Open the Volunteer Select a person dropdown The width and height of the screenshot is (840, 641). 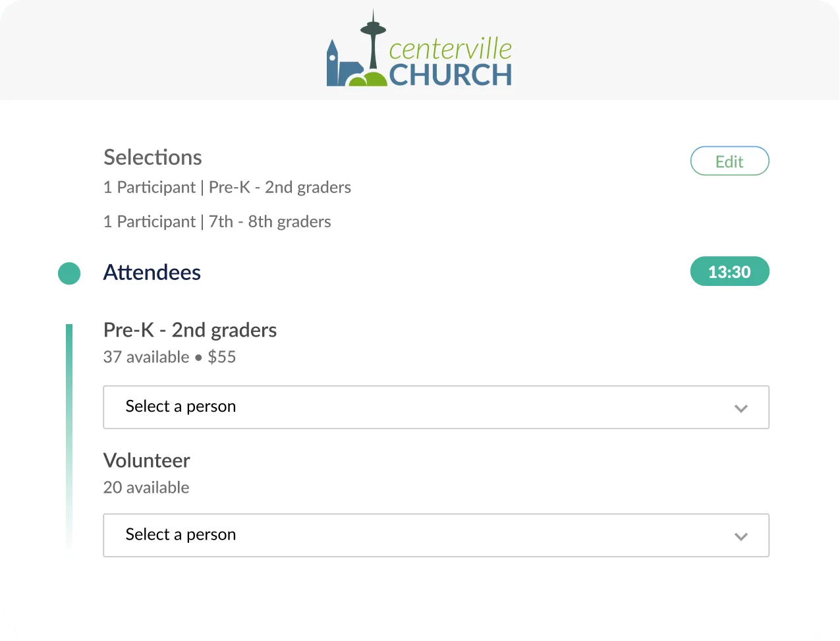tap(436, 535)
